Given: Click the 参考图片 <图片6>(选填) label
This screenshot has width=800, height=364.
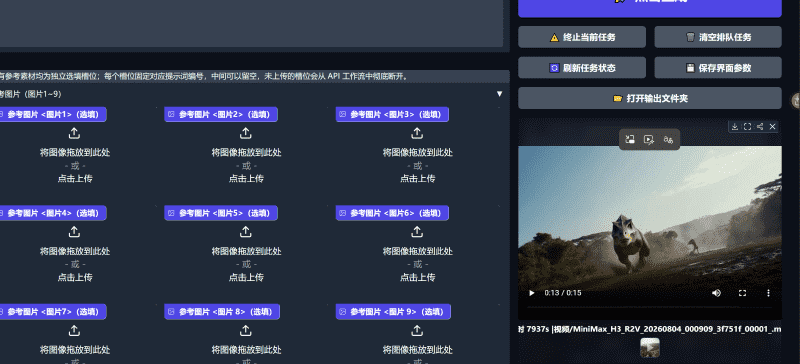Looking at the screenshot, I should 392,213.
